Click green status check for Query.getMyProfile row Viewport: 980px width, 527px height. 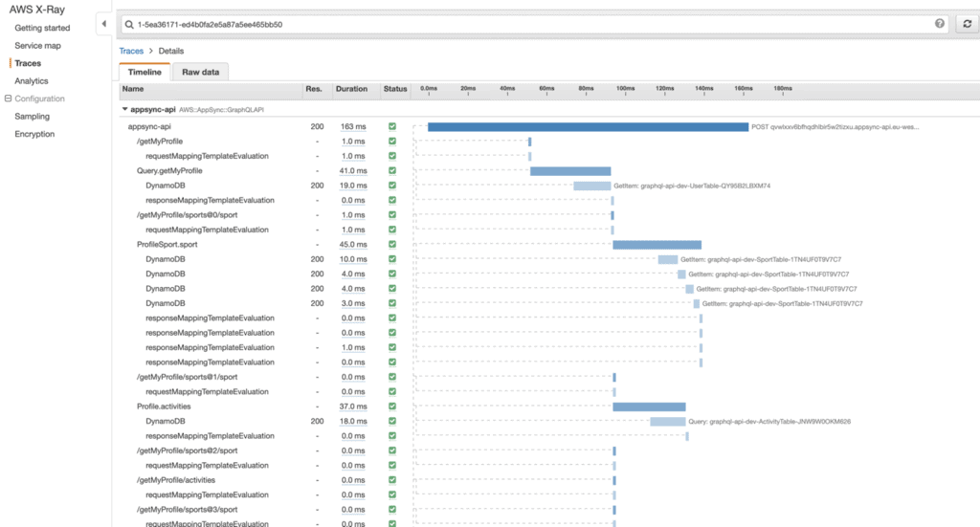(392, 170)
